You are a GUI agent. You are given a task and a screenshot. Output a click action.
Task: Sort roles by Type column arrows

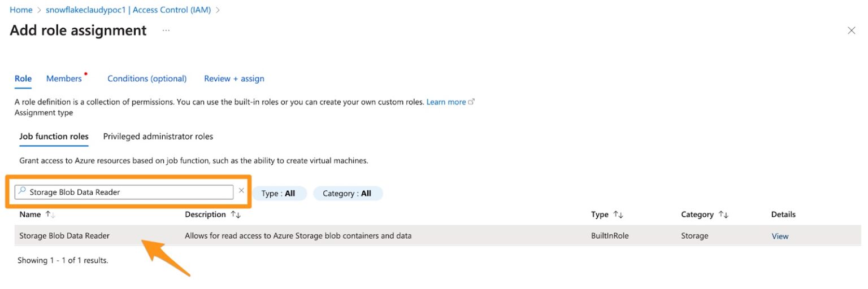pos(618,214)
